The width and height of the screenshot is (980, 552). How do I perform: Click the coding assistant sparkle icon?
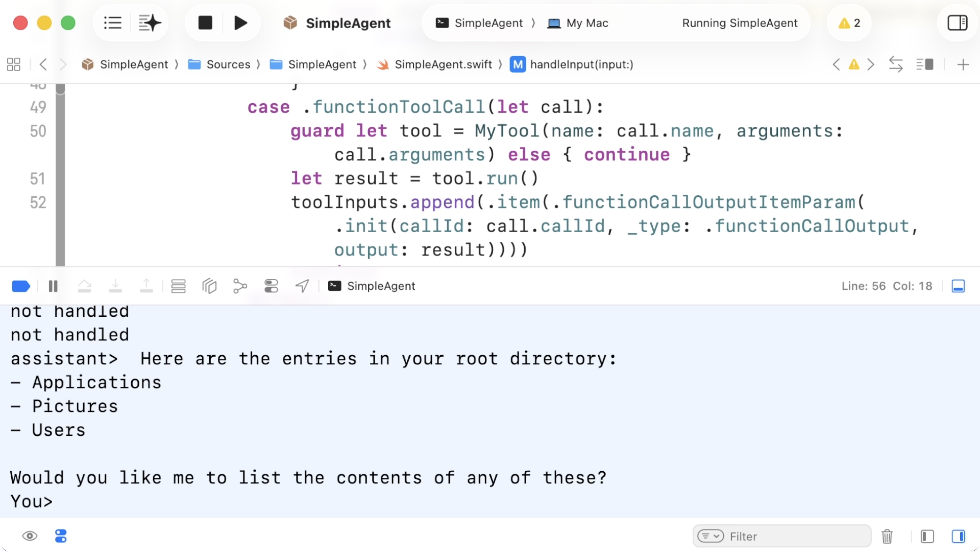coord(149,23)
